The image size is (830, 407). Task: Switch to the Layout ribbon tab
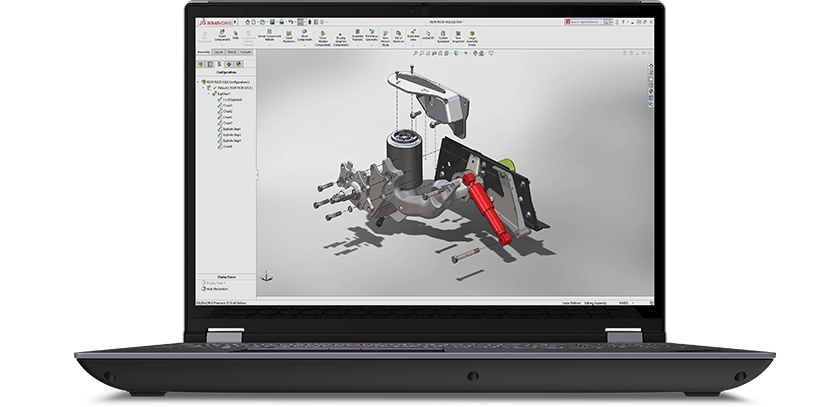point(218,50)
